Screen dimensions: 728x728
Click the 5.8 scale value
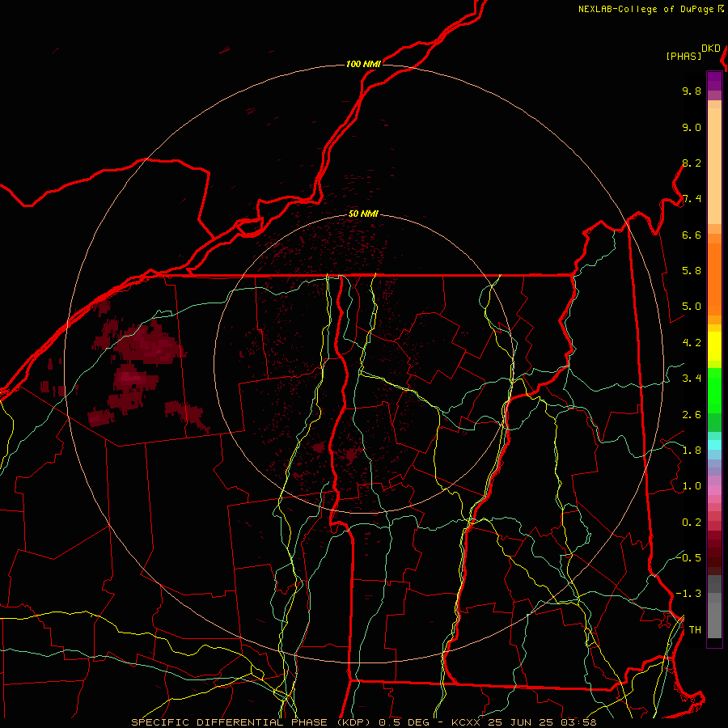(692, 271)
